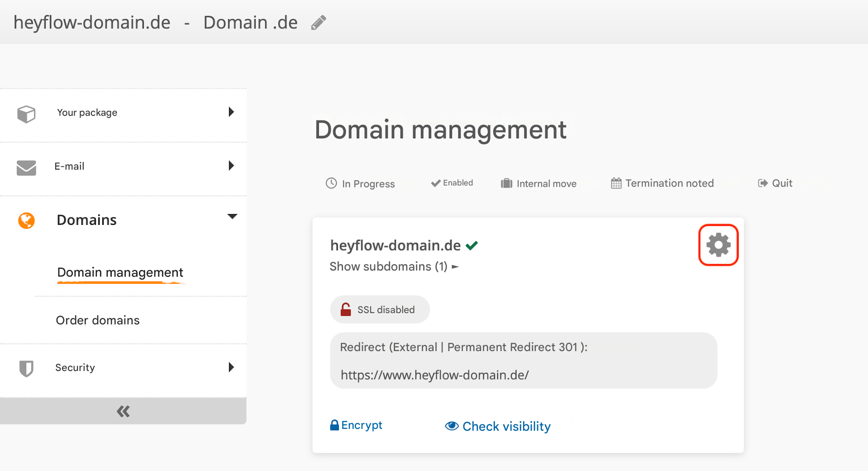
Task: Click the E-mail envelope icon
Action: pyautogui.click(x=26, y=167)
